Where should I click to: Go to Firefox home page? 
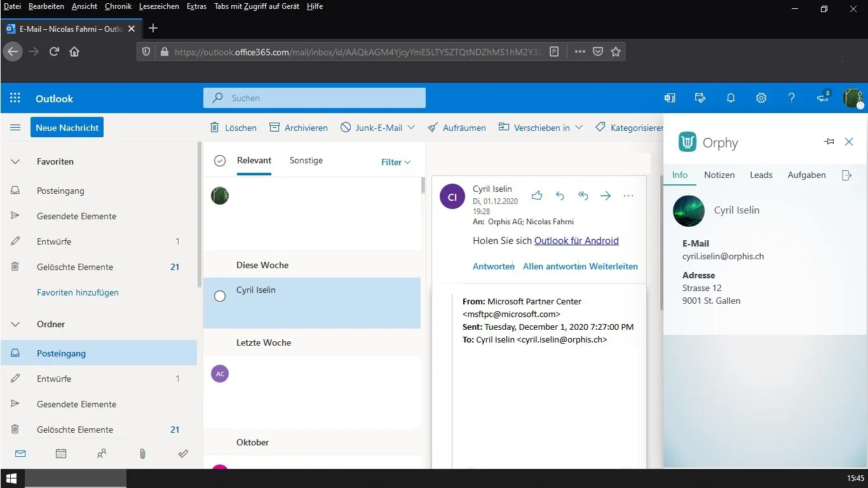[x=74, y=51]
